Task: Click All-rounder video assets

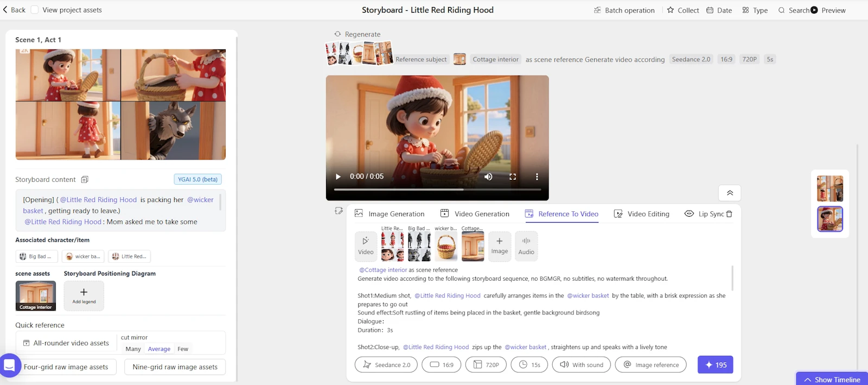Action: click(x=66, y=343)
